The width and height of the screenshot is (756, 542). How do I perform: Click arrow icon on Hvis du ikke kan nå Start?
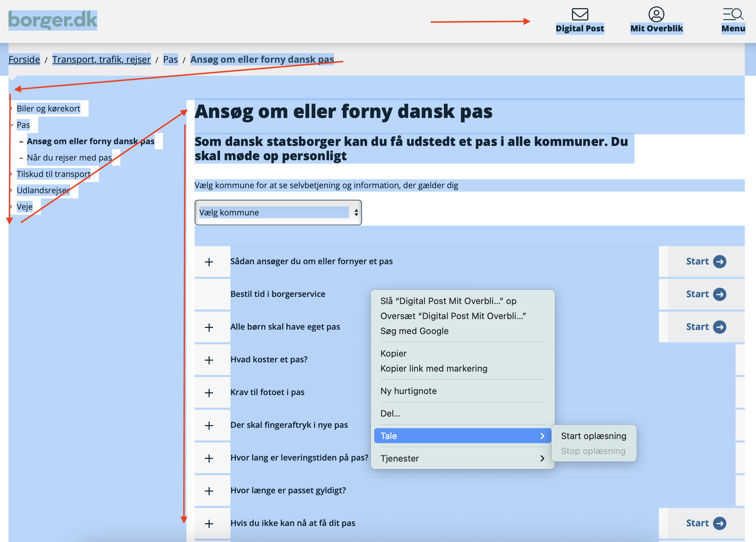click(720, 523)
